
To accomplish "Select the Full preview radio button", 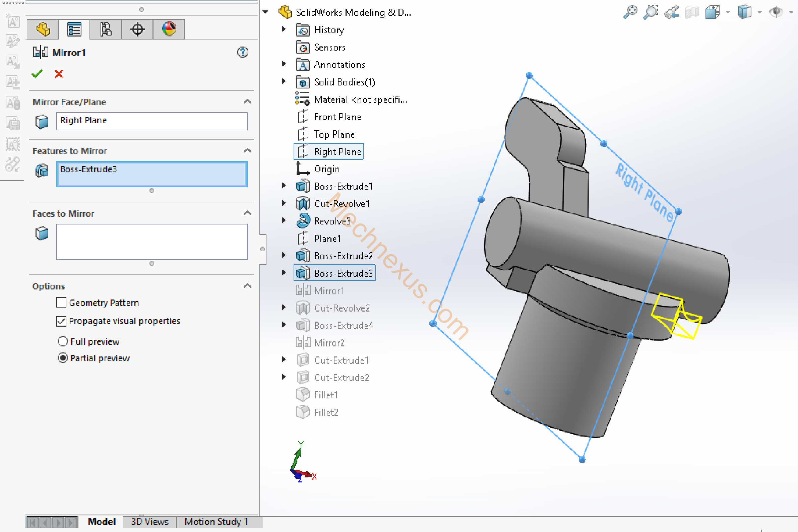I will (x=63, y=341).
